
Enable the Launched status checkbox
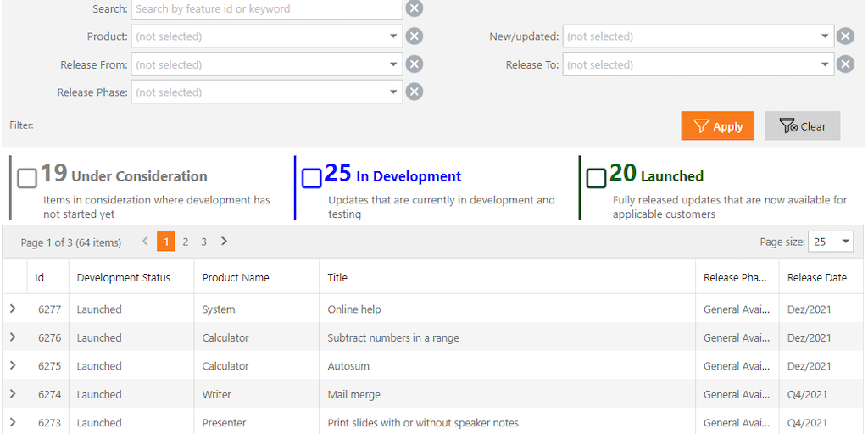597,177
